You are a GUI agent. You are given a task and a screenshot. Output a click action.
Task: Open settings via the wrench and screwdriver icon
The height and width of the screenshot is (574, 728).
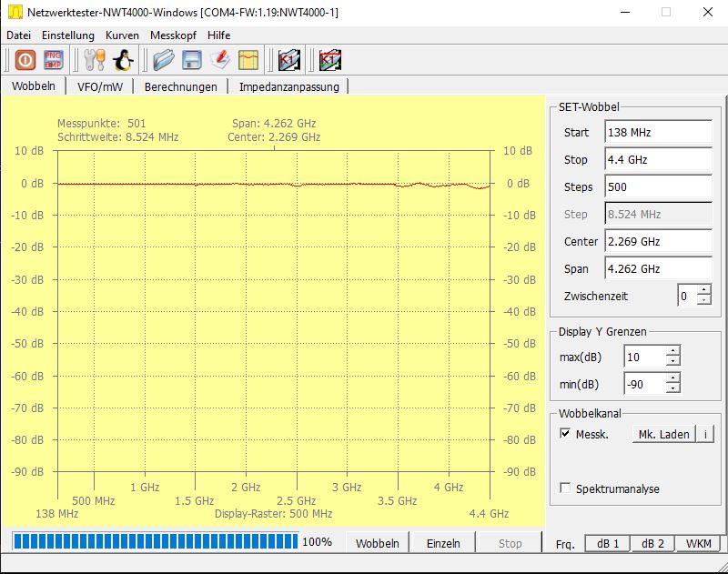click(x=95, y=60)
